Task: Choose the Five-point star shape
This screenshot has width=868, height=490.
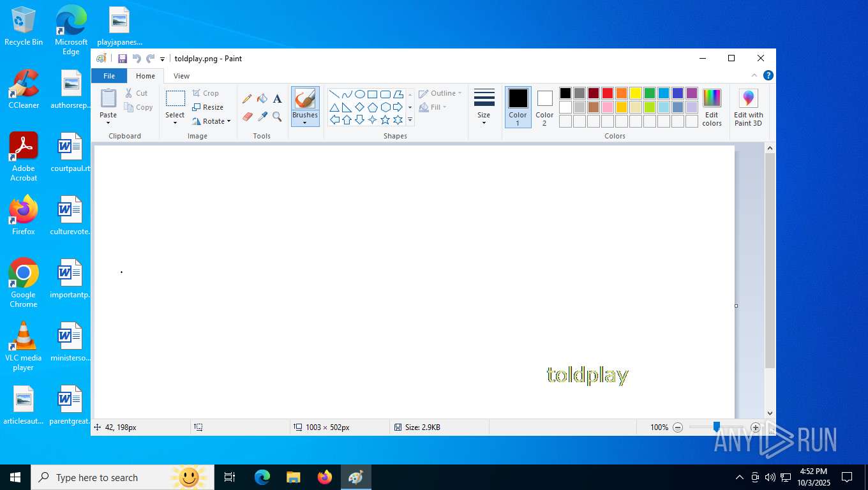Action: pos(385,119)
